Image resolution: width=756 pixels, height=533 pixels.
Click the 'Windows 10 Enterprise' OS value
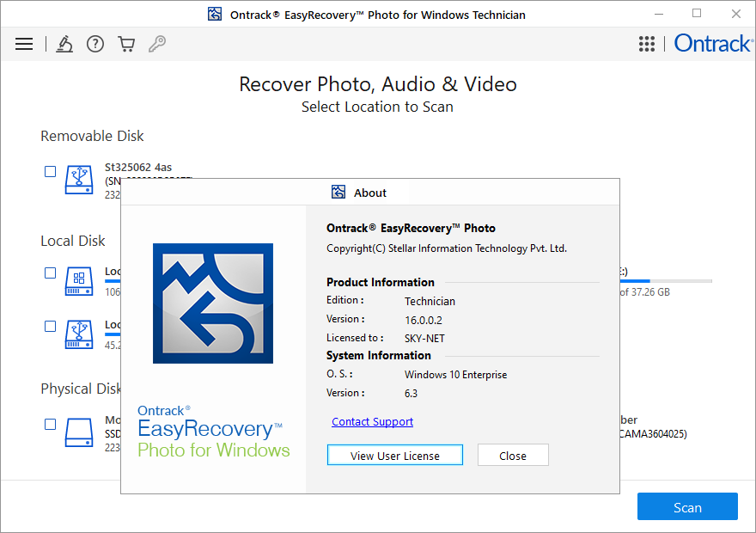455,375
